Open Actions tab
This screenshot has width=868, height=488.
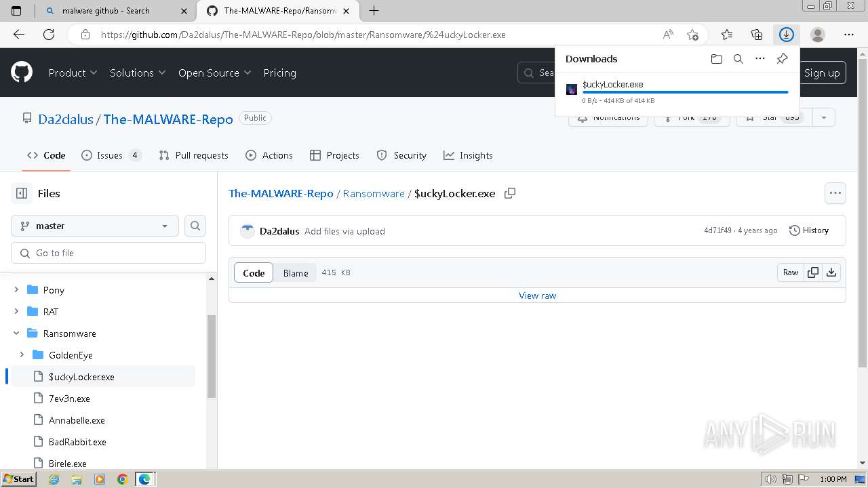pos(269,155)
